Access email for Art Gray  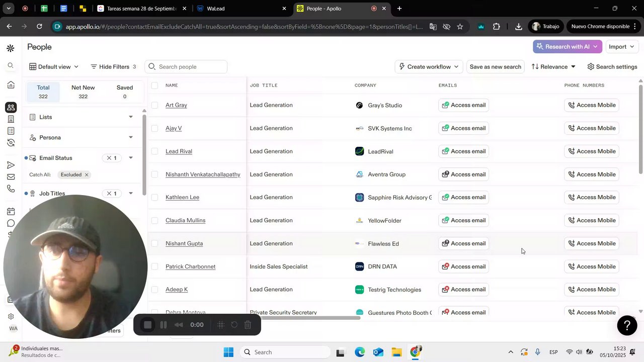463,105
